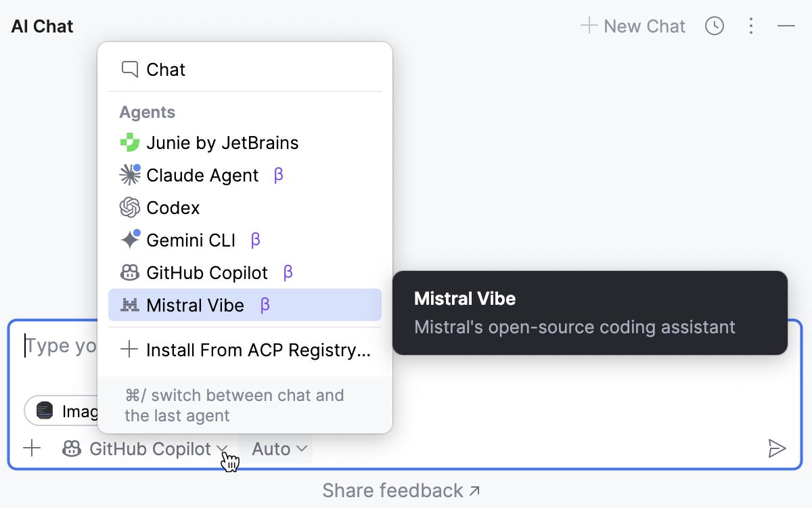Click the plus icon in the message bar

tap(32, 448)
